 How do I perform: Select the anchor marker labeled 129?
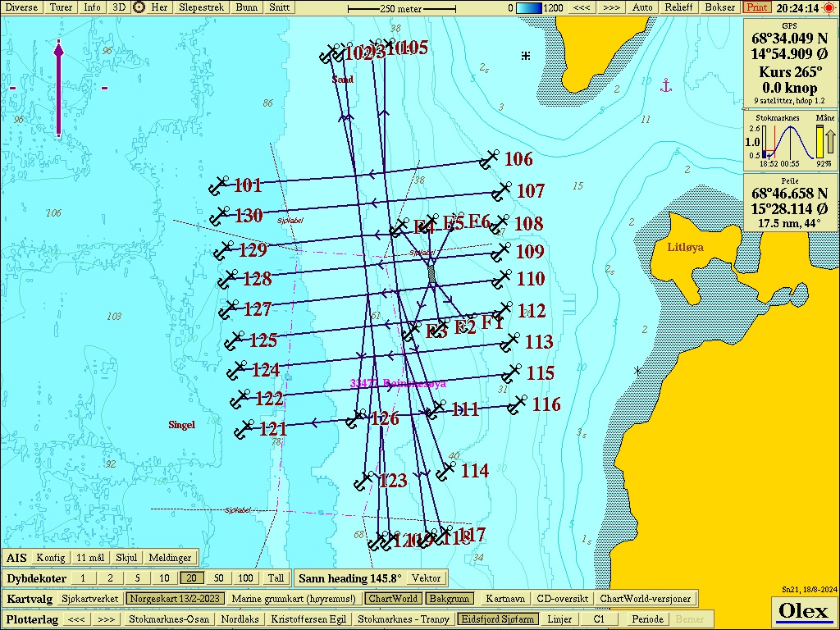(224, 250)
